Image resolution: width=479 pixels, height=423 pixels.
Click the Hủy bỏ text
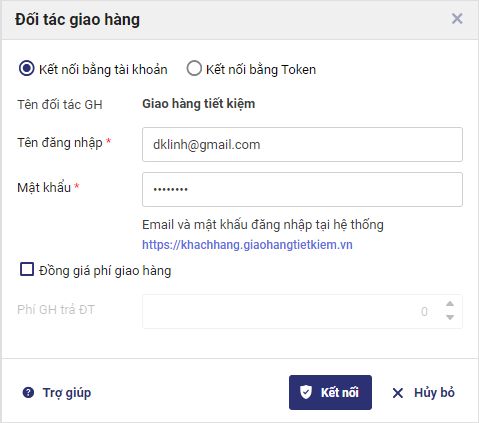point(434,393)
